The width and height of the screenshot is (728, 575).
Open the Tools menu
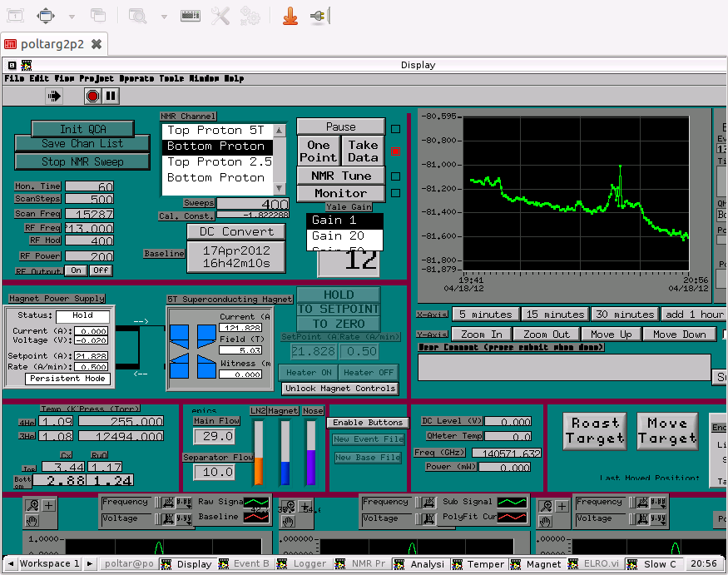click(x=171, y=78)
